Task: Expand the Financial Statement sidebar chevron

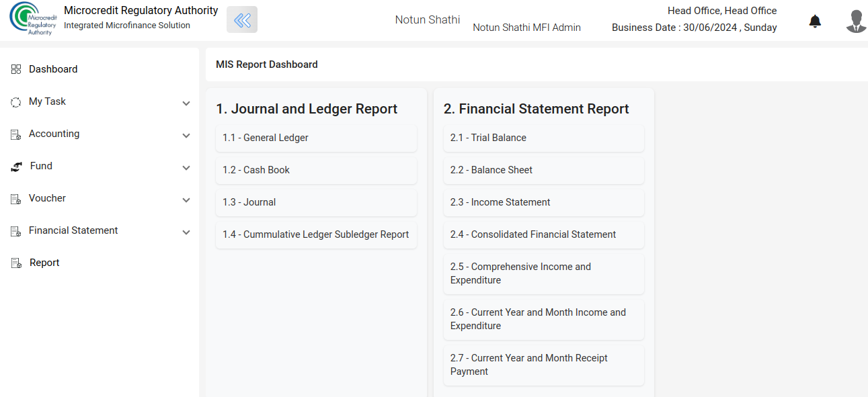Action: [186, 232]
